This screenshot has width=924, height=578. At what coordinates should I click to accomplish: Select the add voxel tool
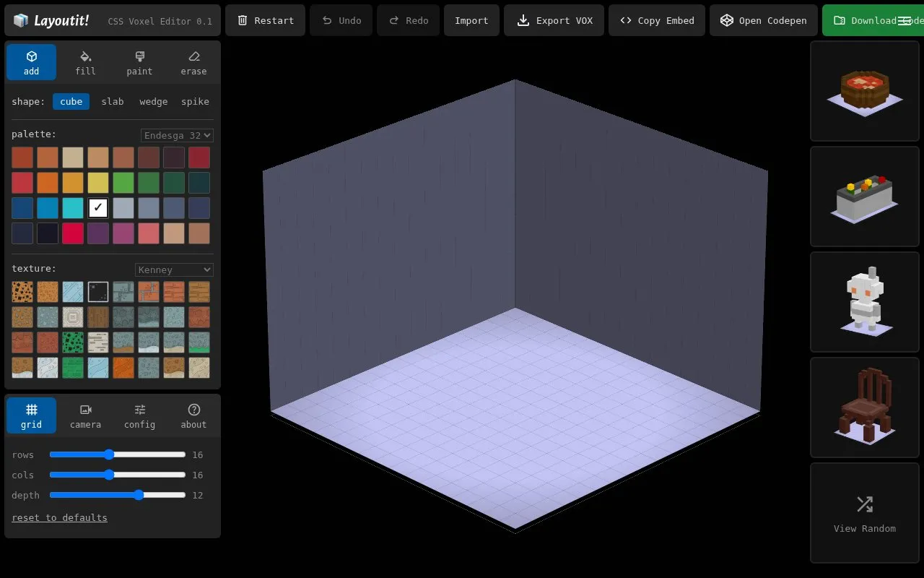[x=31, y=62]
